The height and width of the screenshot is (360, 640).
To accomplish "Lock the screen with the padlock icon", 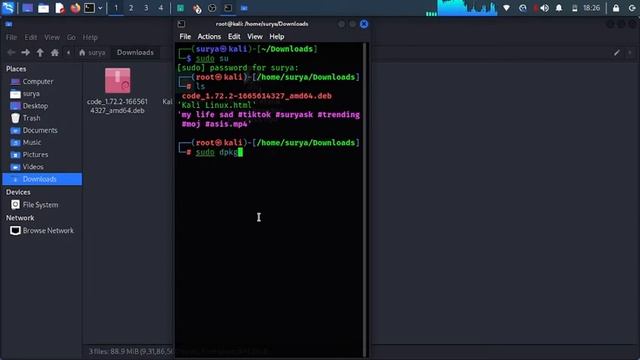I will 616,8.
